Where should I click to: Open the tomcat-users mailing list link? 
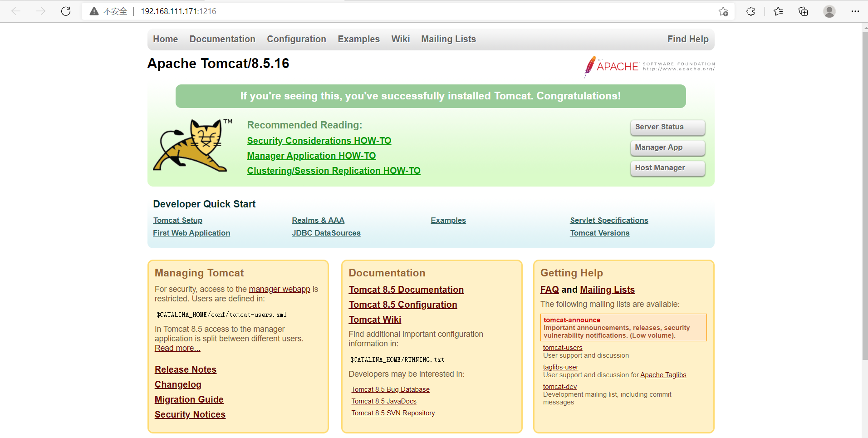coord(563,348)
